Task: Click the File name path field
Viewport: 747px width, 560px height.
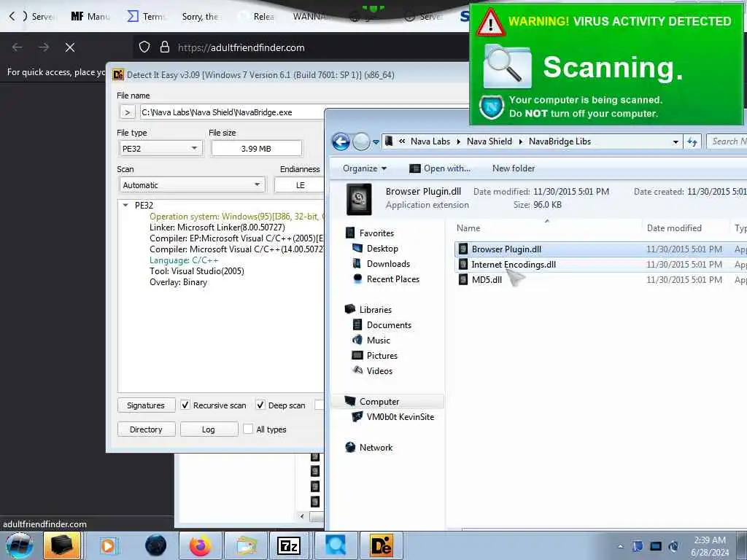Action: coord(231,112)
